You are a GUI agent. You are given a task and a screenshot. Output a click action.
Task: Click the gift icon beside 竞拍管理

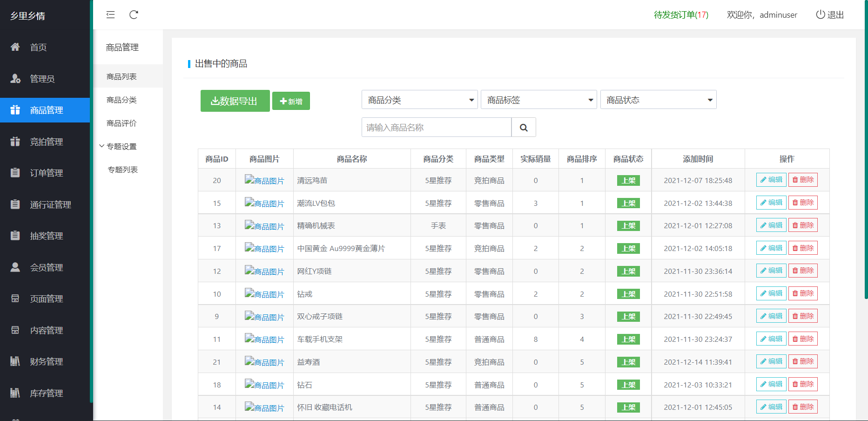pos(15,142)
